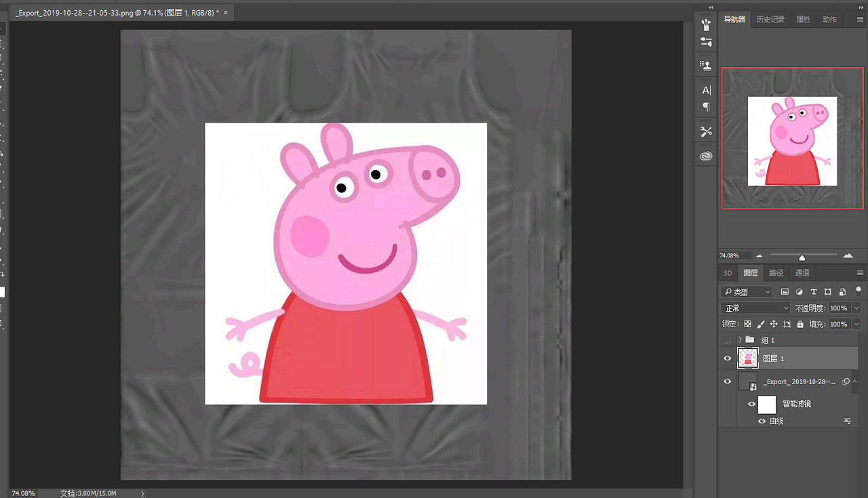
Task: Open the Character panel icon
Action: [706, 90]
